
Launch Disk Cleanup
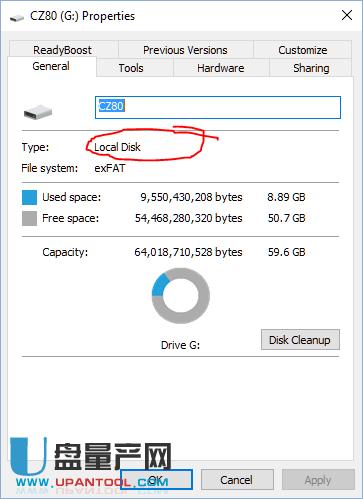300,340
